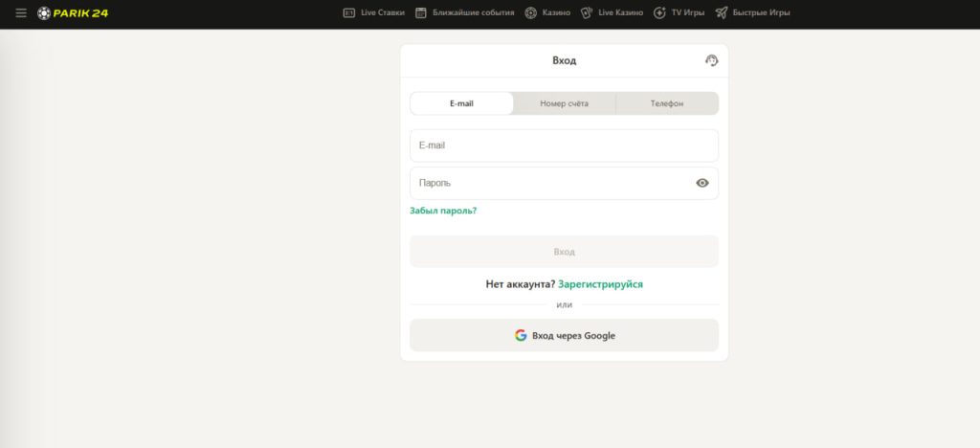Click the Вход submit button

pos(565,251)
